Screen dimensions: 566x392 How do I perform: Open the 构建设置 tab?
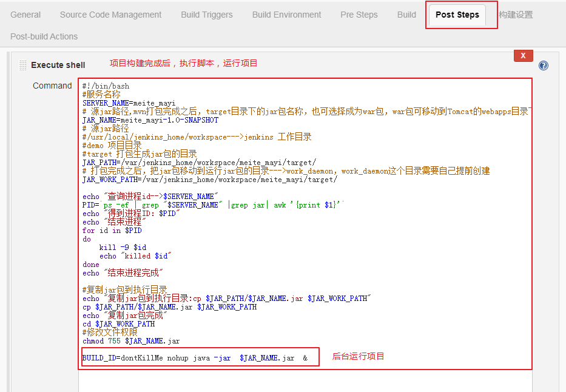[516, 15]
